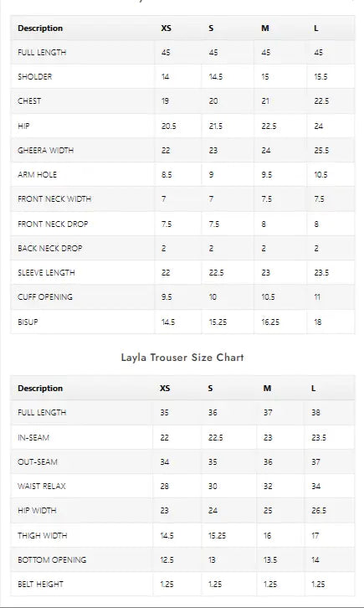The height and width of the screenshot is (608, 364).
Task: Select the BACK NECK DROP row label
Action: (x=50, y=248)
